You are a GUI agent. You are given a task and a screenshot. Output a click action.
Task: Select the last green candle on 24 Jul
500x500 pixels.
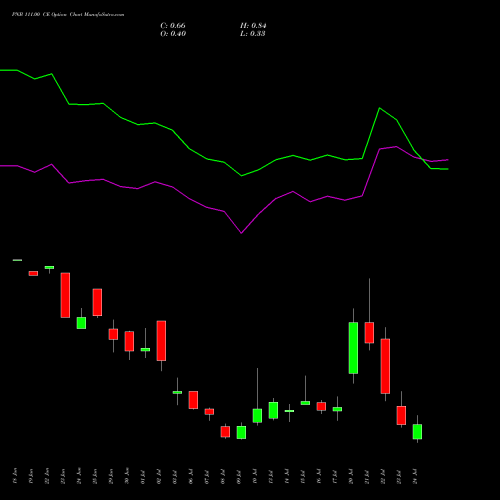(417, 431)
